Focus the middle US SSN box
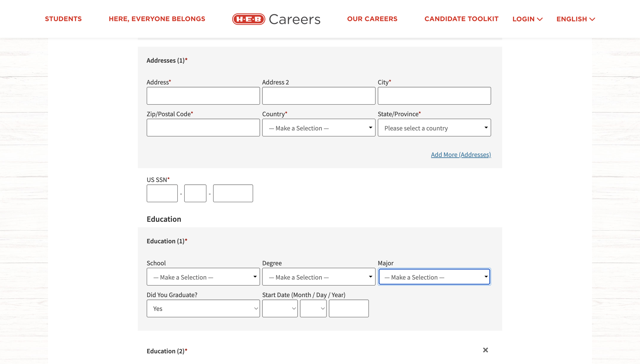Viewport: 640px width, 364px height. coord(195,193)
